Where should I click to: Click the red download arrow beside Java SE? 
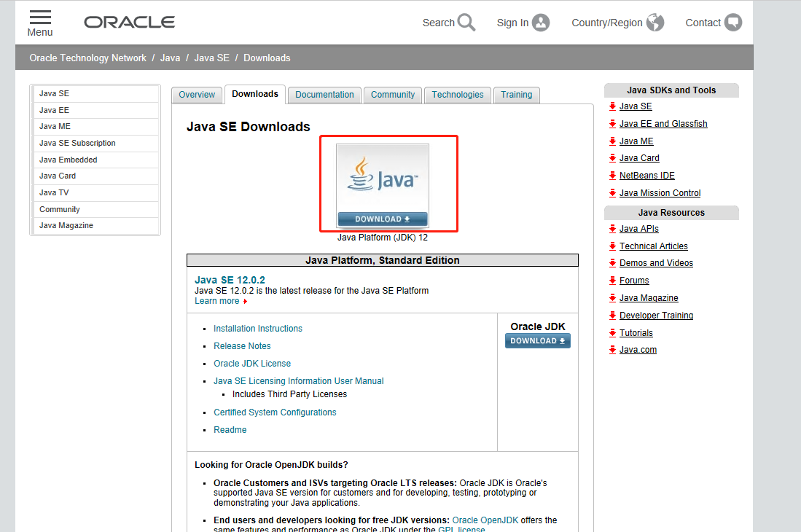point(612,106)
